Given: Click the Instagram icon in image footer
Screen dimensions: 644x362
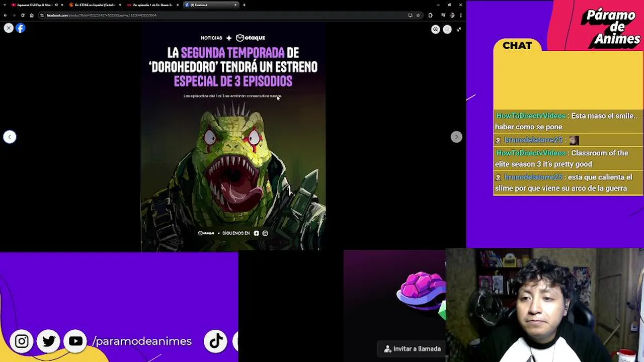Looking at the screenshot, I should coord(265,233).
